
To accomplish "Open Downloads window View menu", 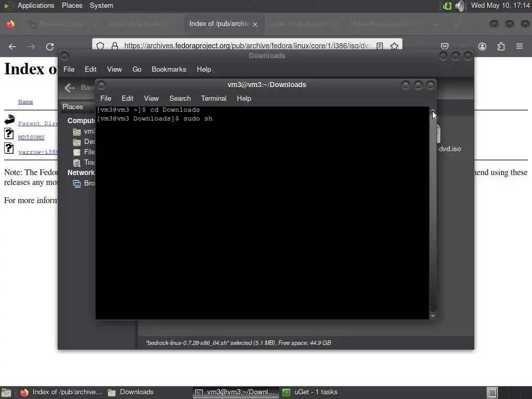I will point(114,69).
